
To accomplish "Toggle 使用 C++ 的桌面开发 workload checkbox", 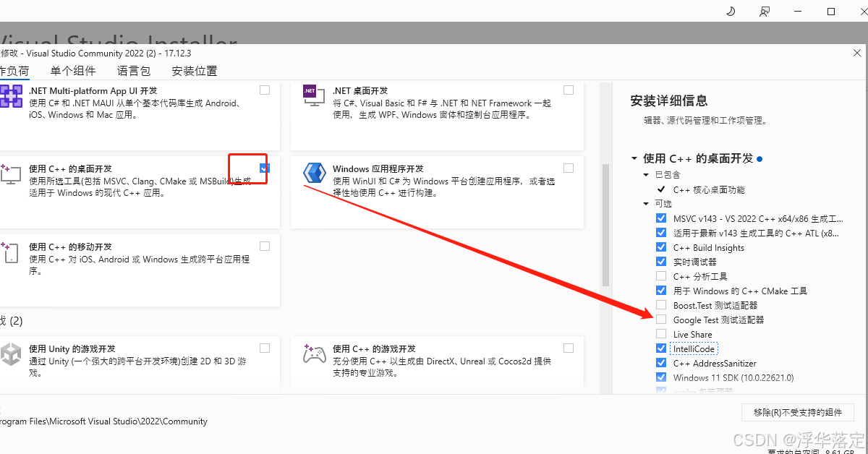I will pos(265,168).
